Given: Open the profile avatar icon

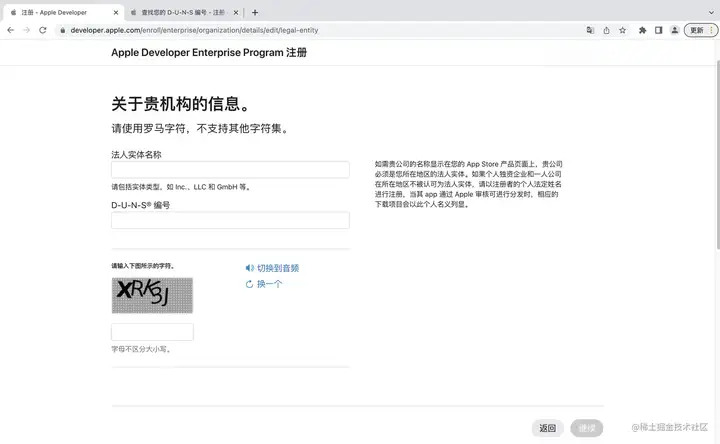Looking at the screenshot, I should coord(675,30).
